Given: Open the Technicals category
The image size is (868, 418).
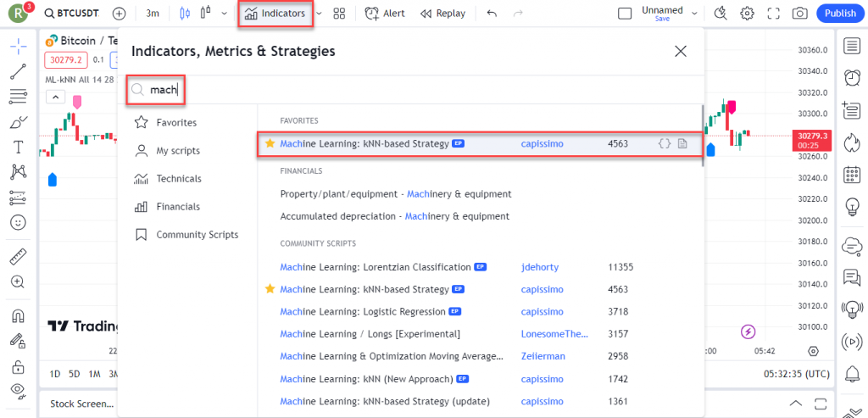Looking at the screenshot, I should click(x=168, y=179).
